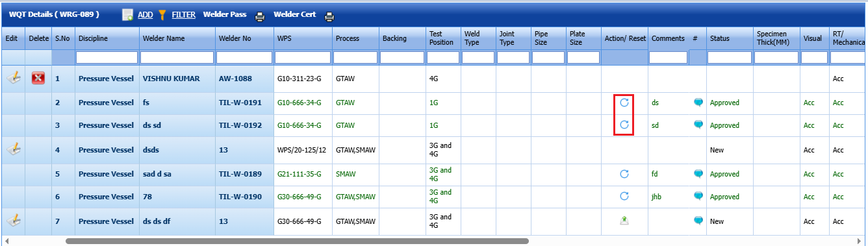Open comment bubble for fs row
This screenshot has width=868, height=246.
pos(698,103)
